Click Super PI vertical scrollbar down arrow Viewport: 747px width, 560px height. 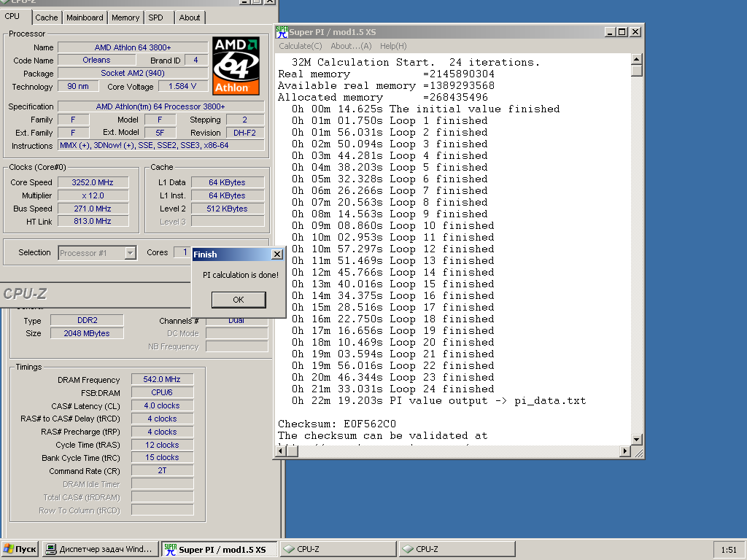[636, 439]
